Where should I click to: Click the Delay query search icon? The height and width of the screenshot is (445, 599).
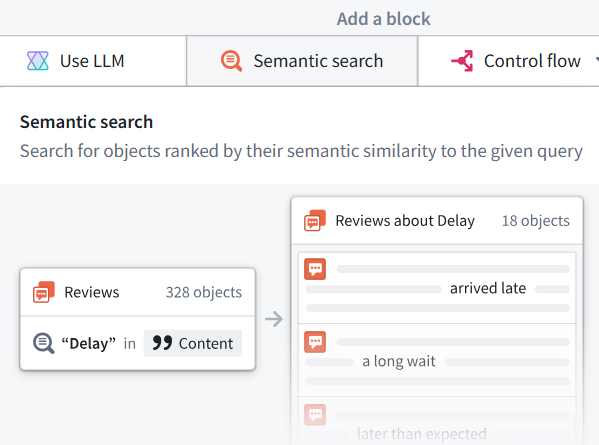(44, 343)
